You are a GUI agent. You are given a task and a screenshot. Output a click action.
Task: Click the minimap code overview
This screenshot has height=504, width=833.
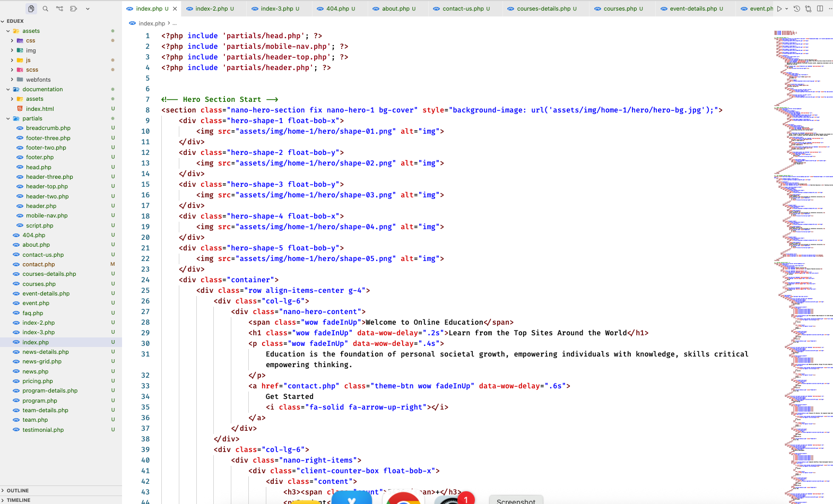802,212
